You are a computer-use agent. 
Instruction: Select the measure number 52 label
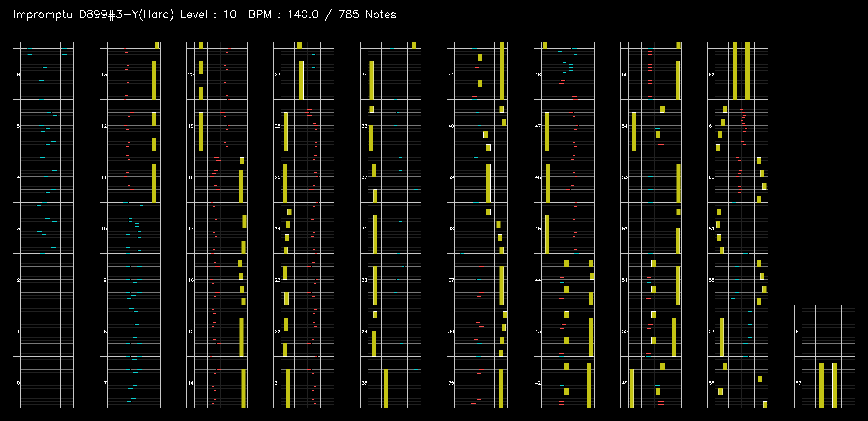click(625, 228)
